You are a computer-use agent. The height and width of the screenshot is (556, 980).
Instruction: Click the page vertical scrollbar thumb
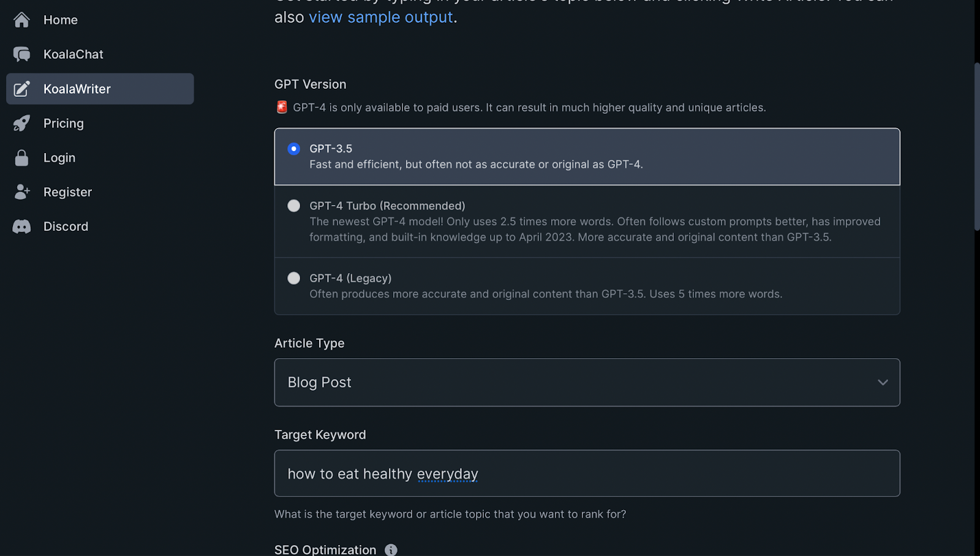tap(977, 147)
